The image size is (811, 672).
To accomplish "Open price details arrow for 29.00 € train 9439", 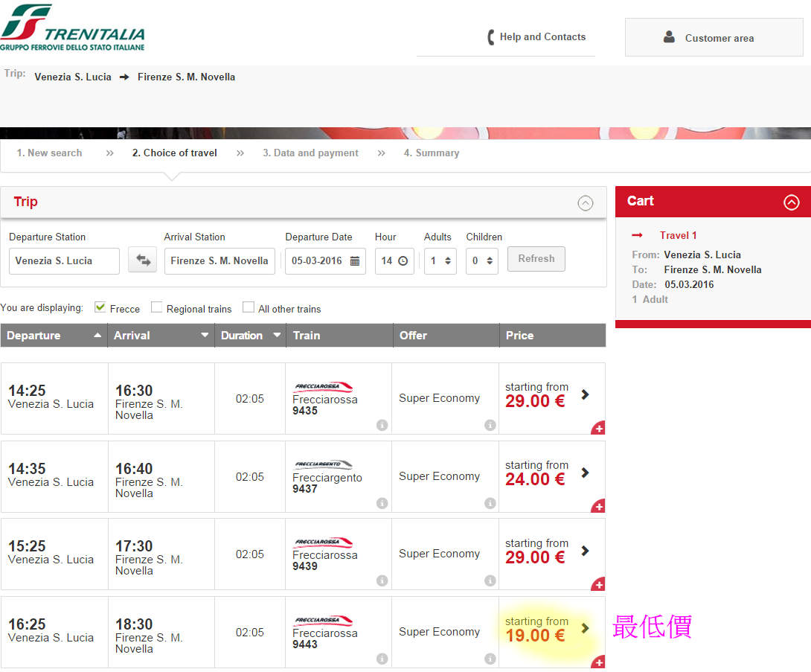I will tap(585, 551).
